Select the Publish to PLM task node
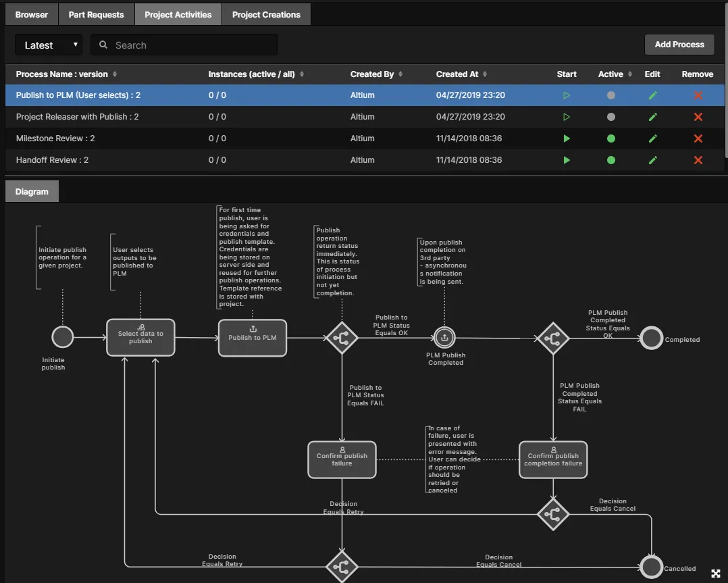Viewport: 728px width, 583px height. click(253, 338)
